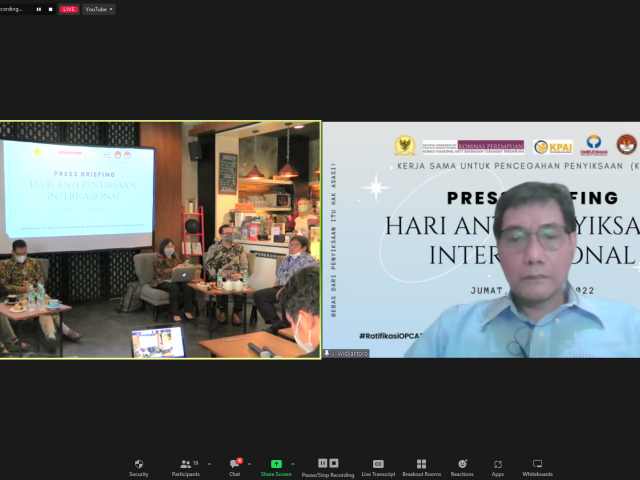Image resolution: width=640 pixels, height=480 pixels.
Task: Select the meeting room video tile
Action: click(160, 240)
